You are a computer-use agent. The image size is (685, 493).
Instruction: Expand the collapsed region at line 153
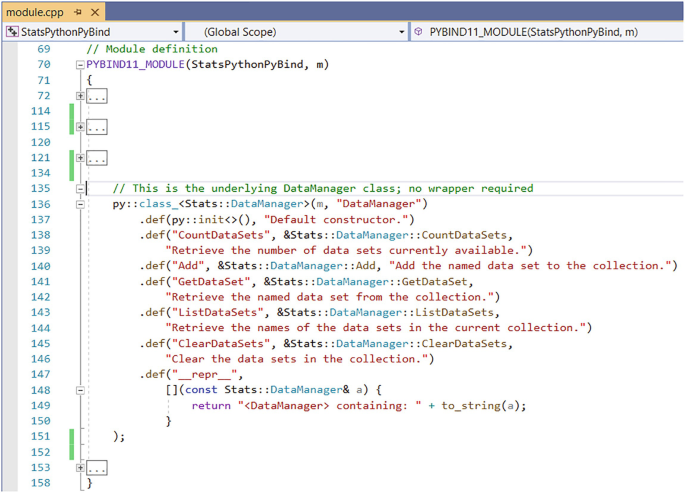80,467
